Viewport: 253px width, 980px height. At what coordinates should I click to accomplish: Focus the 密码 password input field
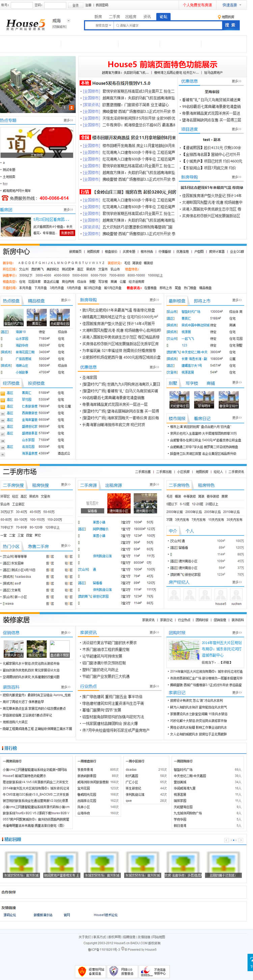pos(55,5)
